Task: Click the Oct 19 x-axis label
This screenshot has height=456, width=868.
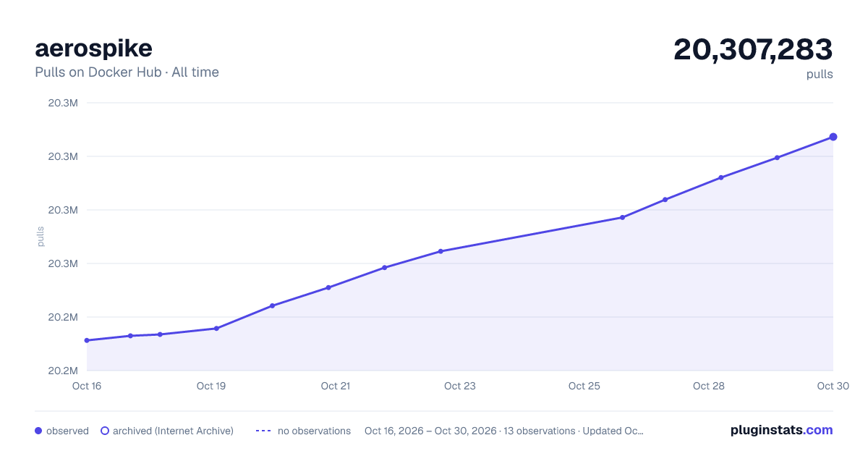Action: point(211,386)
